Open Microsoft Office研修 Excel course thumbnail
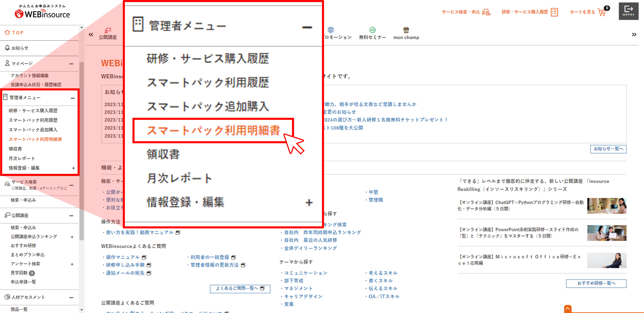644x313 pixels. (607, 260)
